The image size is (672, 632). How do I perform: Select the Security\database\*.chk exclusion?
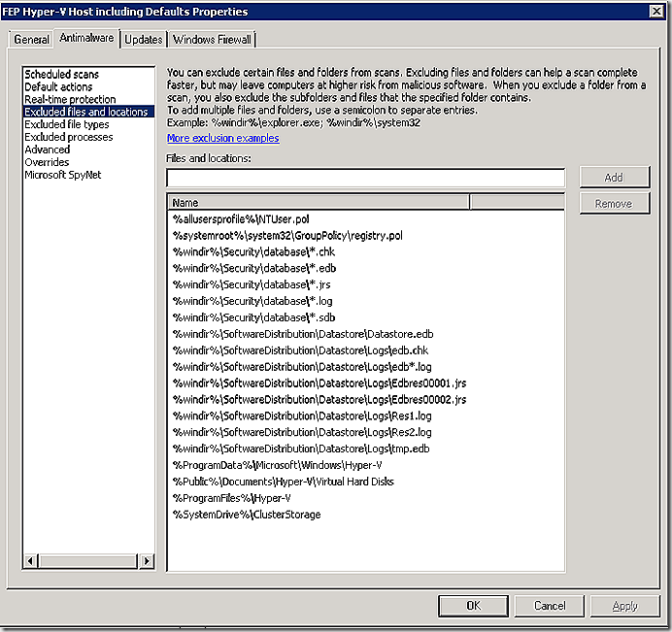pyautogui.click(x=253, y=252)
